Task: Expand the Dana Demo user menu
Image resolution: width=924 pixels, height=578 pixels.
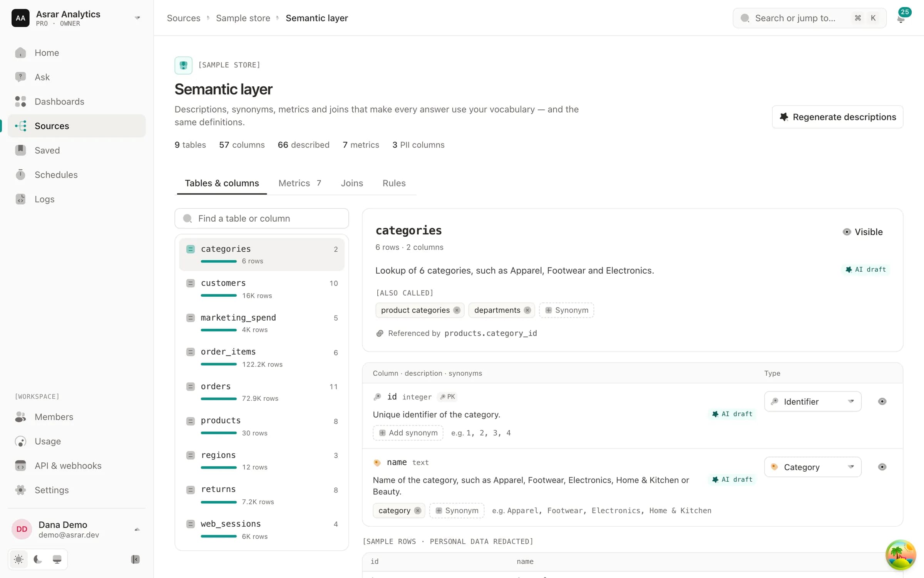Action: point(77,529)
